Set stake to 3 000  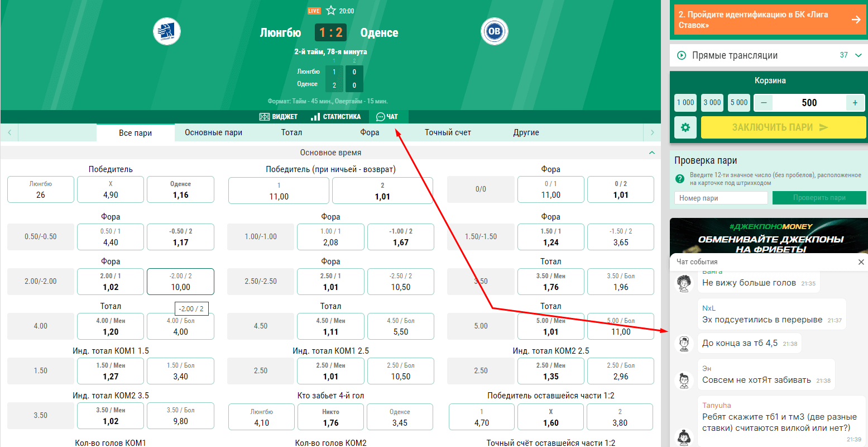[712, 103]
